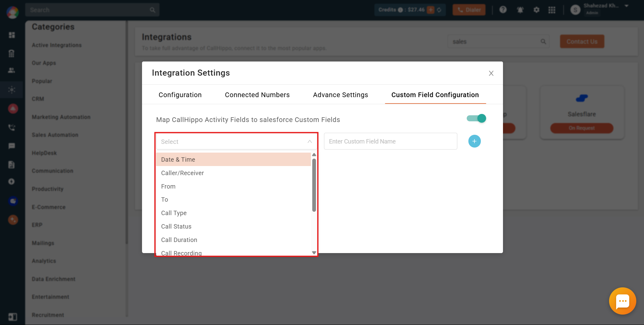Screen dimensions: 644x325
Task: Add credits using the plus icon
Action: (x=430, y=10)
